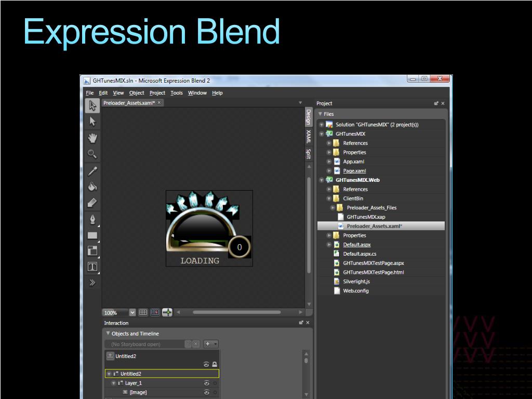The width and height of the screenshot is (532, 399).
Task: Open the Help menu
Action: coord(217,92)
